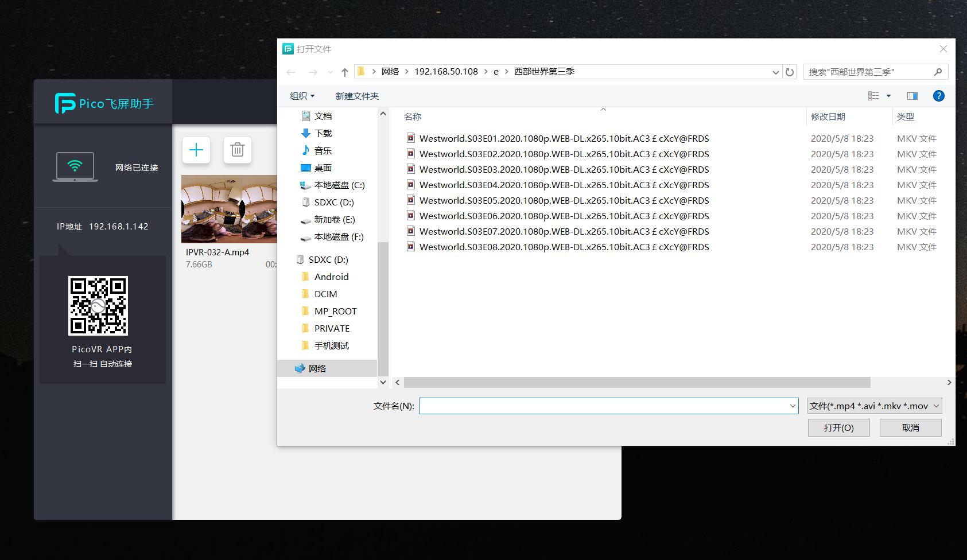The width and height of the screenshot is (967, 560).
Task: Toggle the preview pane icon
Action: 912,96
